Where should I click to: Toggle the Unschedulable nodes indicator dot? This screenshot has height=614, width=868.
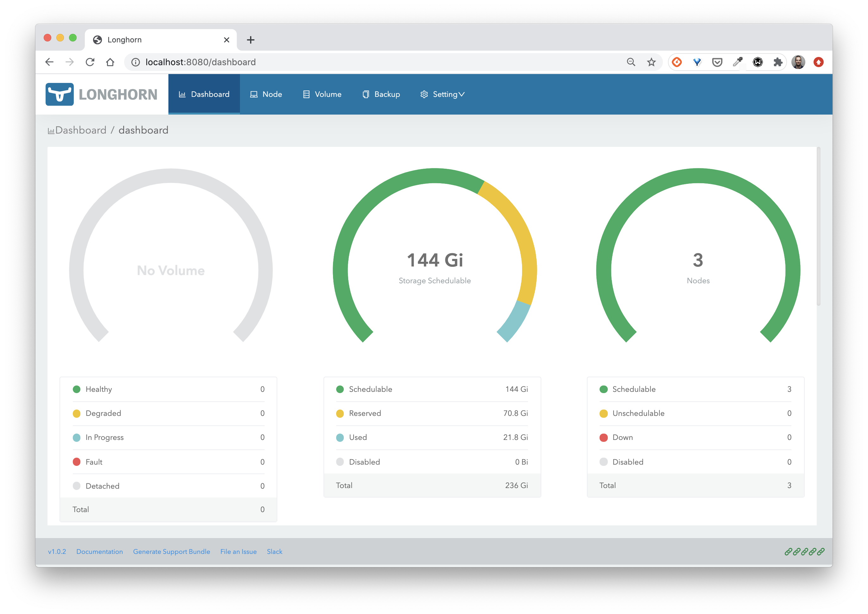click(x=604, y=413)
